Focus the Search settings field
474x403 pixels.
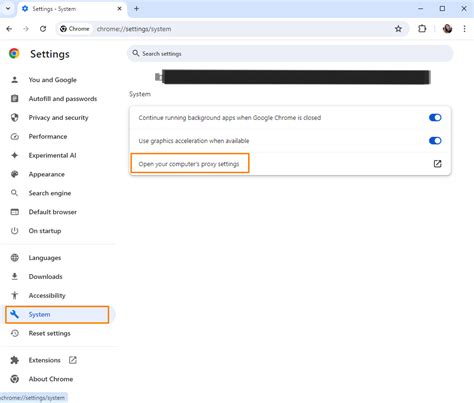pyautogui.click(x=290, y=54)
